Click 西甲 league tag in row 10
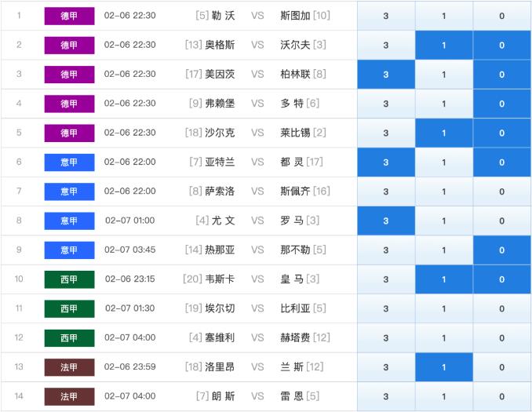 point(69,279)
